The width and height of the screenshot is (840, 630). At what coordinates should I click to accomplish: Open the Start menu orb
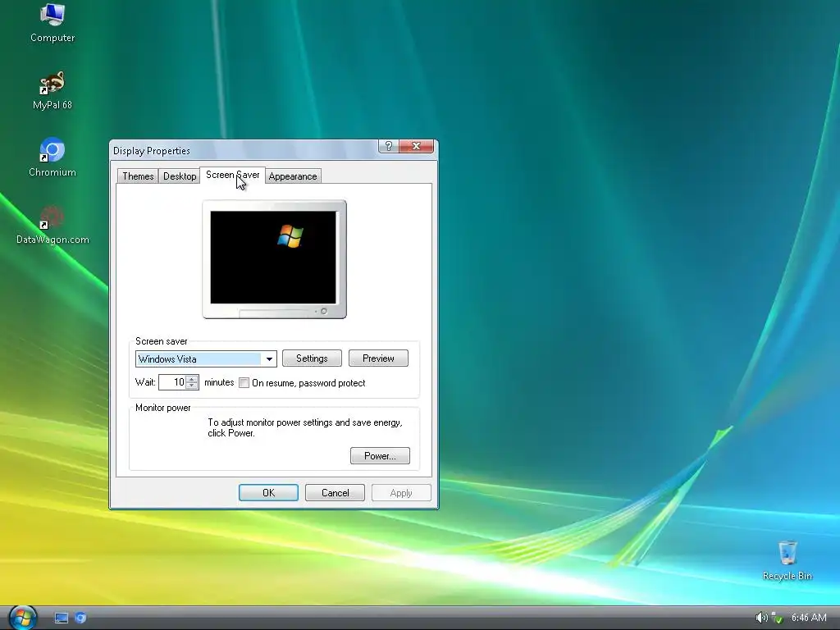click(x=22, y=617)
